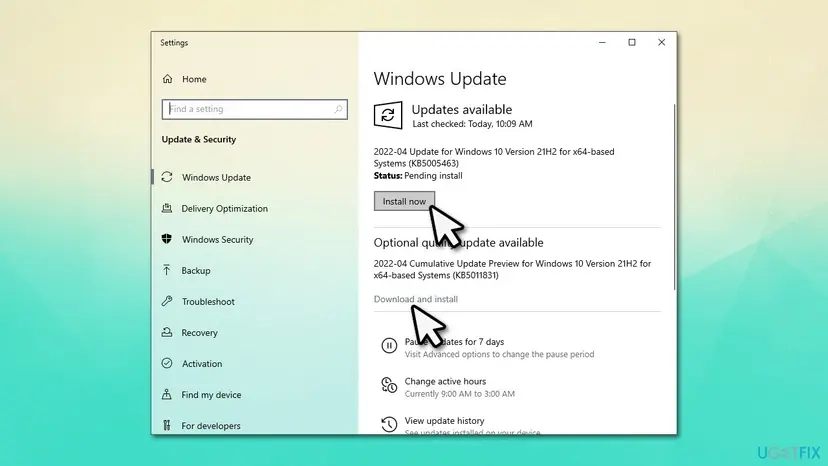Minimize the Settings window

[x=602, y=42]
